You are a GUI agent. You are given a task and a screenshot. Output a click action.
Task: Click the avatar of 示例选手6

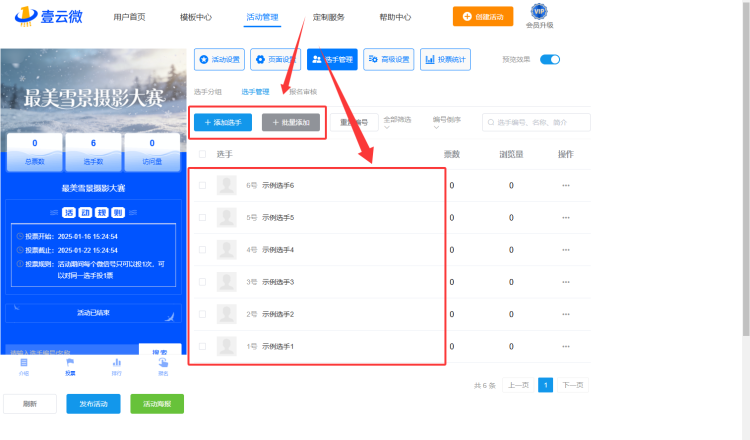(227, 186)
